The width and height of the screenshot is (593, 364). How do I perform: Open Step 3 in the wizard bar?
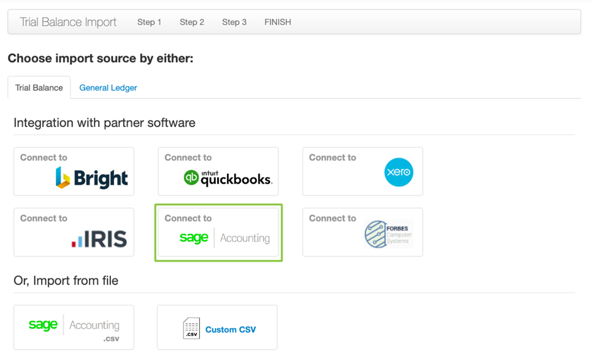(x=234, y=22)
